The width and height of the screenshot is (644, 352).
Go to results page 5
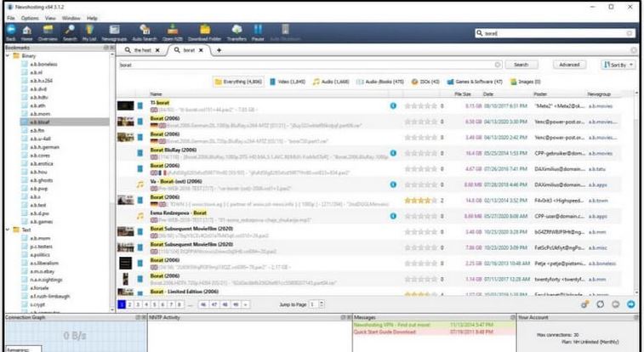point(155,304)
